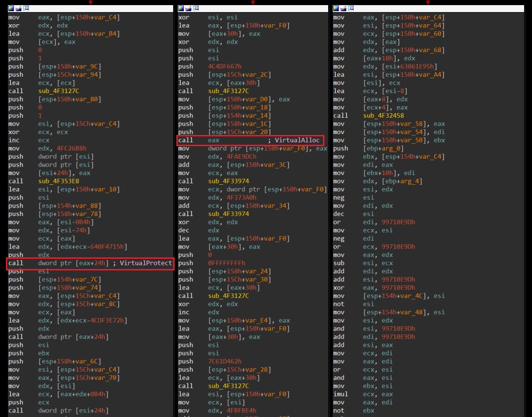Select line 'mov edx, [esi-74h]'
The height and width of the screenshot is (417, 532).
click(x=49, y=230)
